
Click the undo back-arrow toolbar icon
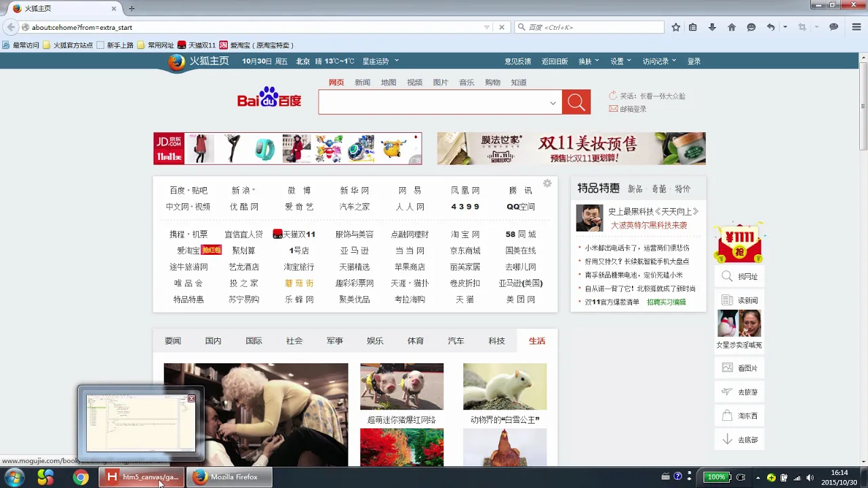click(771, 27)
